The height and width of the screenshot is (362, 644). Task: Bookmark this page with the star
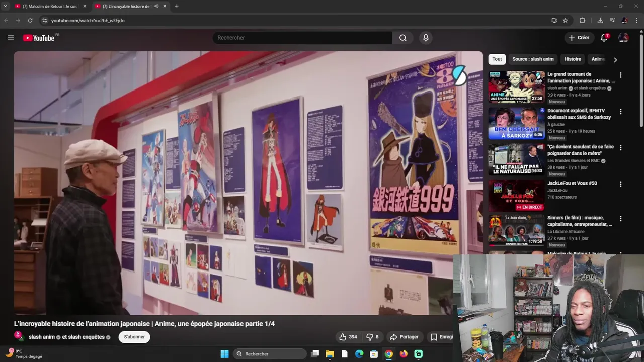tap(566, 21)
